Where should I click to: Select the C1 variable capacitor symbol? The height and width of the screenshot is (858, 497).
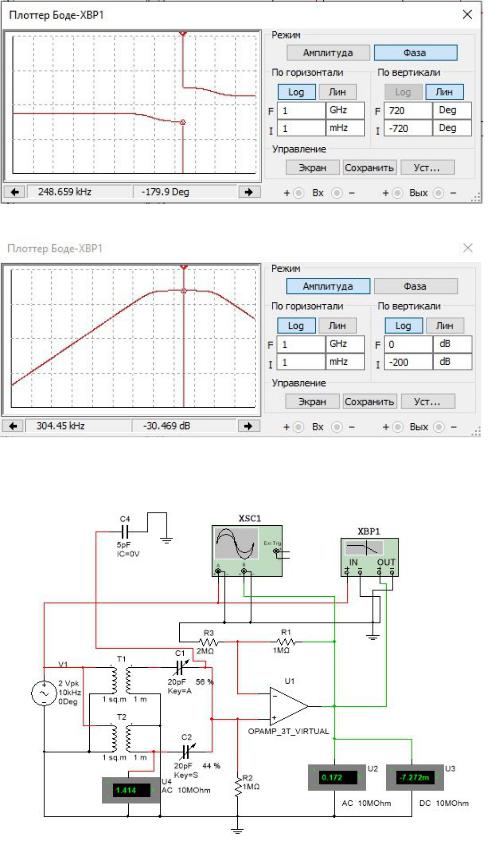[181, 667]
